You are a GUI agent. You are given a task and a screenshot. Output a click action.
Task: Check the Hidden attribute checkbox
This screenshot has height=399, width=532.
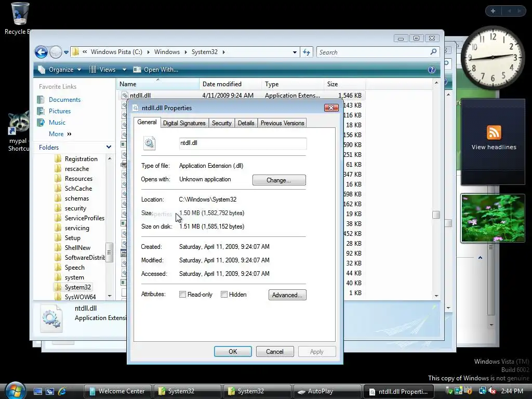coord(224,295)
